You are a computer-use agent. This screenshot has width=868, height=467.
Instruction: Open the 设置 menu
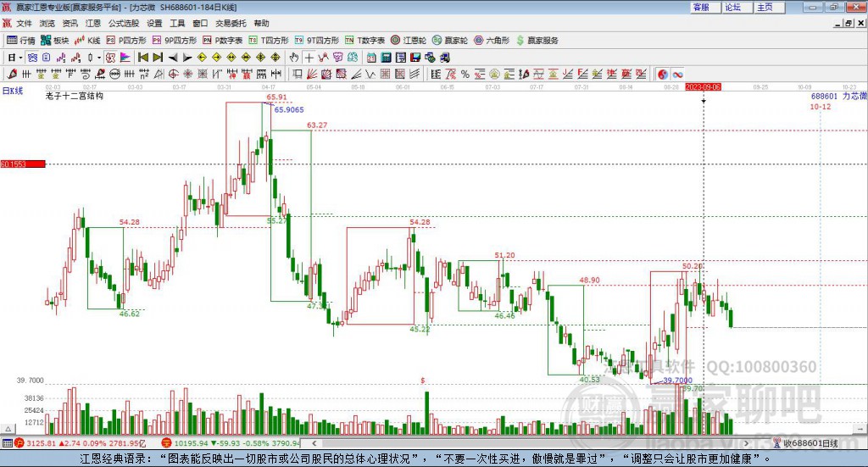click(154, 23)
